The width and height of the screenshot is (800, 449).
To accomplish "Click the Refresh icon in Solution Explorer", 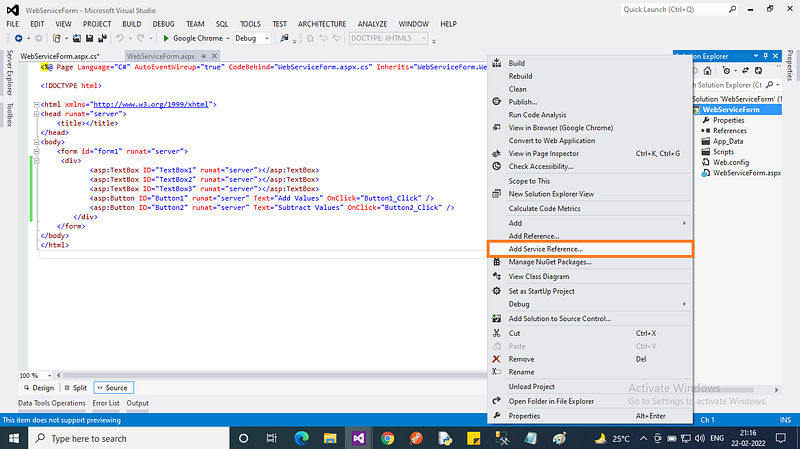I will click(x=759, y=71).
